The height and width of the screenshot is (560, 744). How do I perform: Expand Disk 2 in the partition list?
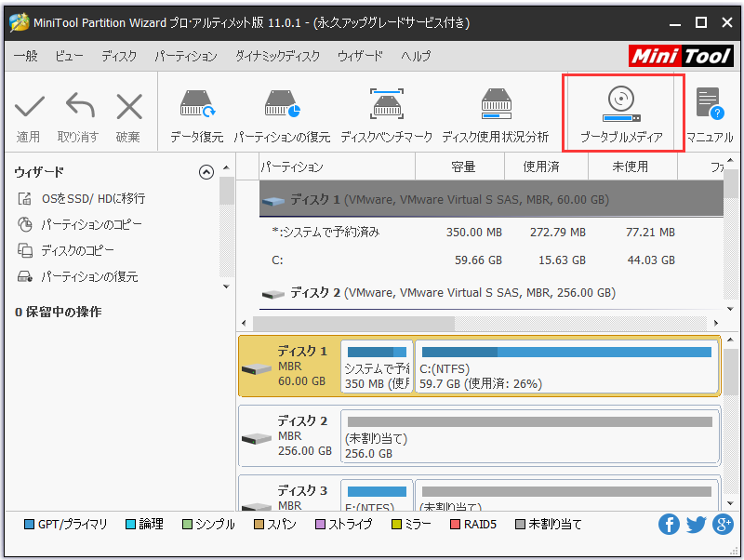[271, 292]
